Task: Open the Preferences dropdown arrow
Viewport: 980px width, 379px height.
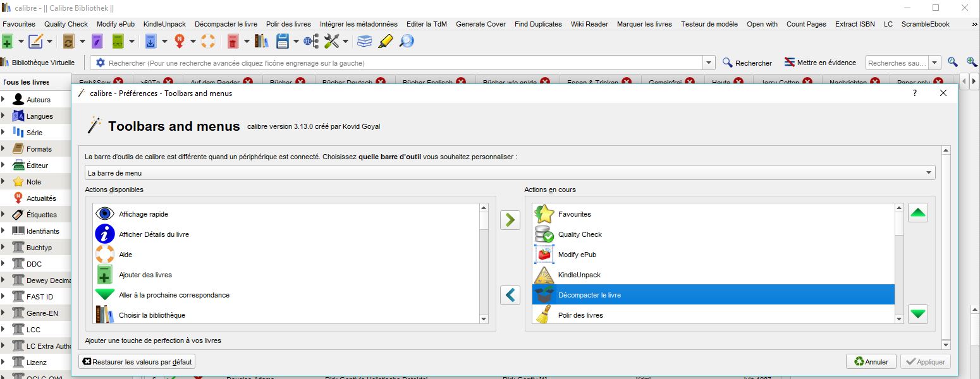Action: tap(346, 42)
